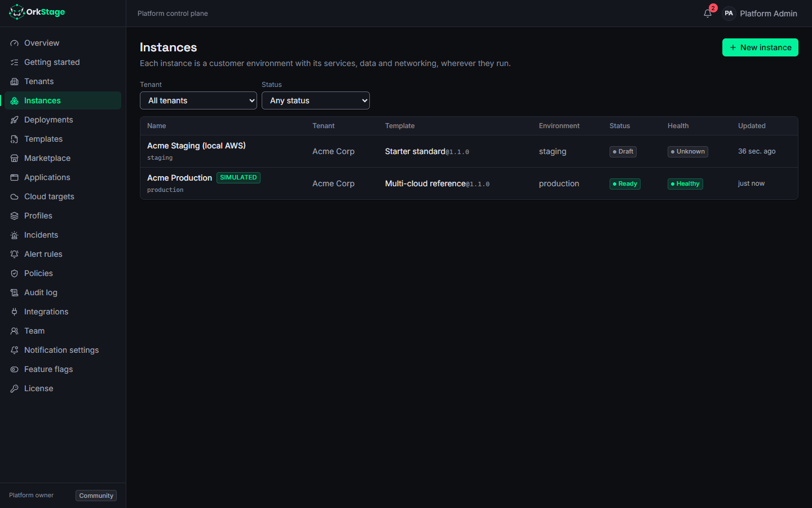Click the Templates file icon
This screenshot has width=812, height=508.
coord(15,139)
